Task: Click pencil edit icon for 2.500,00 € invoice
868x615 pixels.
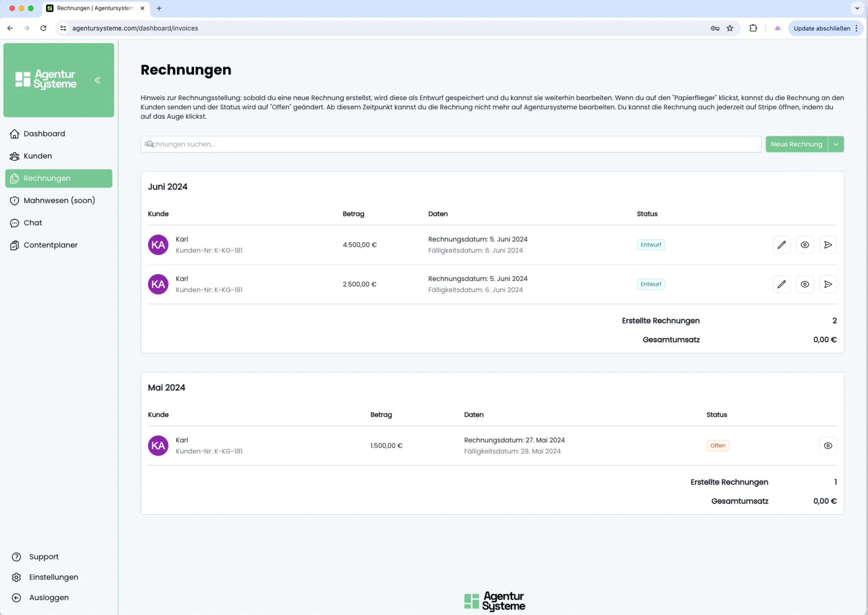Action: click(x=781, y=284)
